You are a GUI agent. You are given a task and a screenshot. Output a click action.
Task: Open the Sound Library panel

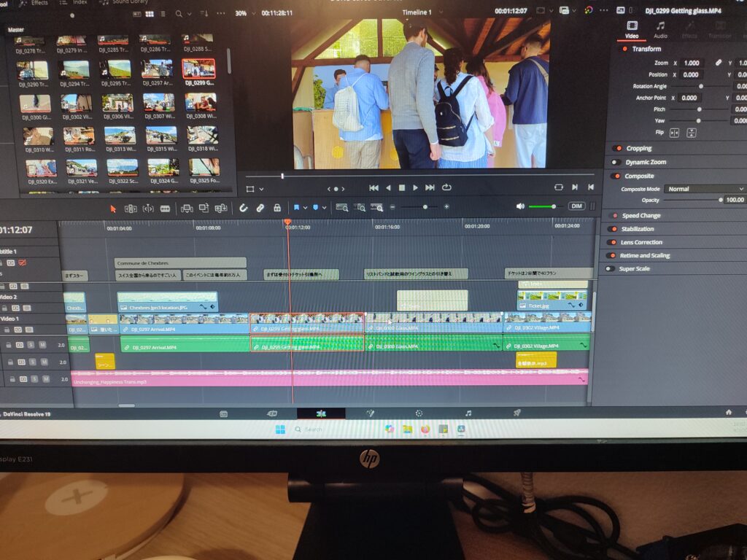(x=123, y=3)
